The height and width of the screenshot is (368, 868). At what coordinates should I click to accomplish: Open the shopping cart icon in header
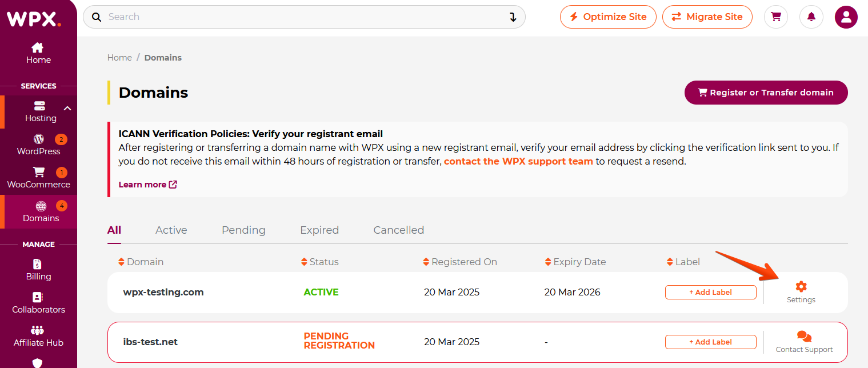click(x=776, y=17)
